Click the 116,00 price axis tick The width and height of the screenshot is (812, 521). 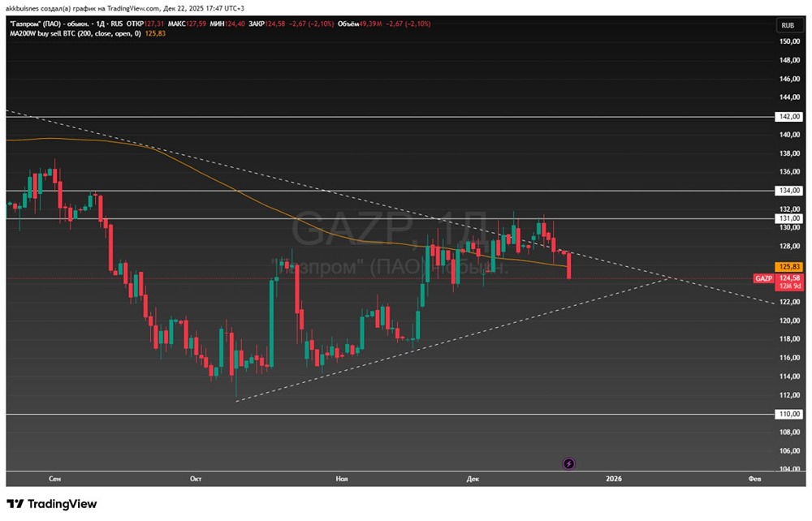point(789,358)
